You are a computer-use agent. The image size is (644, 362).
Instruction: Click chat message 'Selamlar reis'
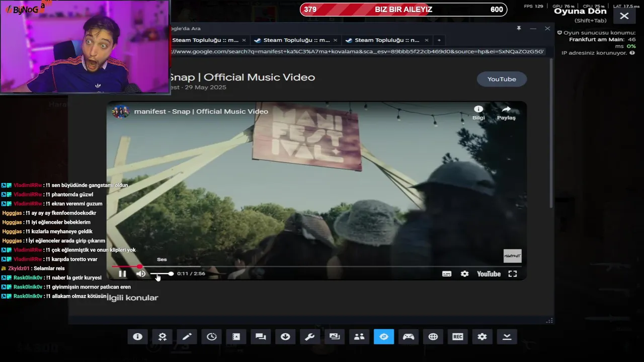49,268
